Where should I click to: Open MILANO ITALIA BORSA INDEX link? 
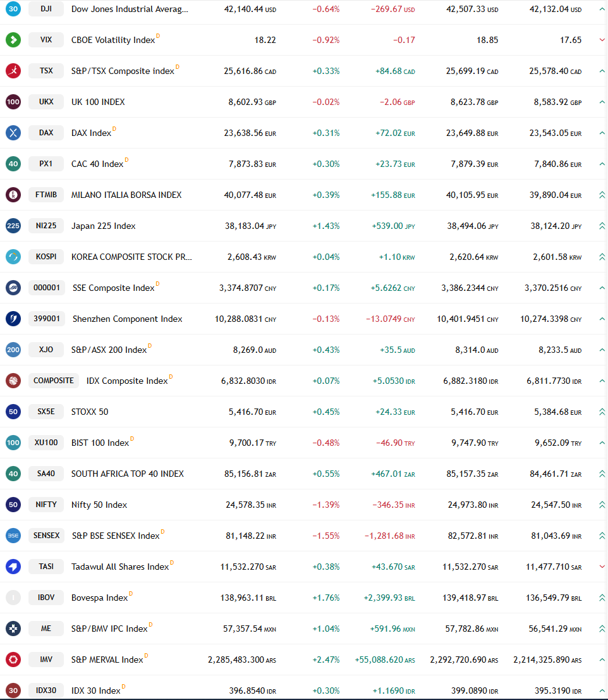pyautogui.click(x=126, y=195)
